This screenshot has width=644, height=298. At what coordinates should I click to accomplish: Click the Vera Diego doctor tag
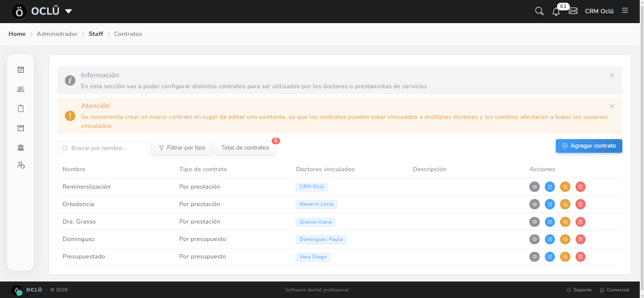[x=313, y=257]
